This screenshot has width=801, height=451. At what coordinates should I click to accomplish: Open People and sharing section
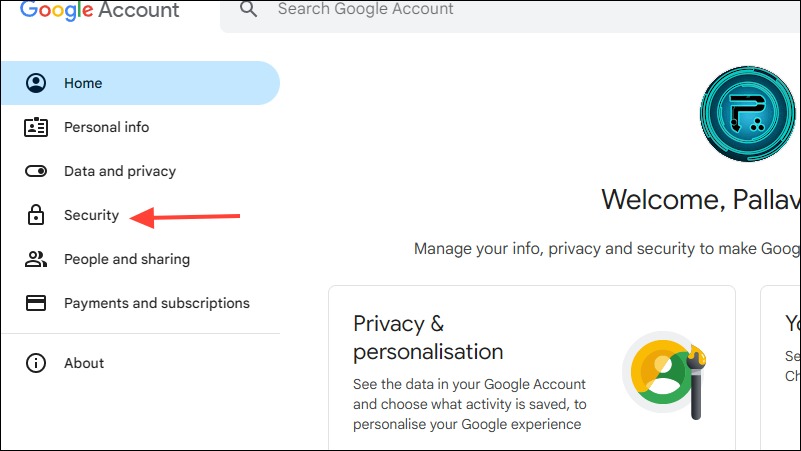[x=140, y=259]
